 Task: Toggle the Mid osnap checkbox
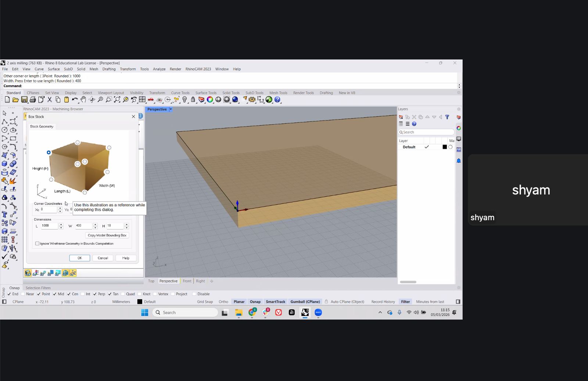55,294
